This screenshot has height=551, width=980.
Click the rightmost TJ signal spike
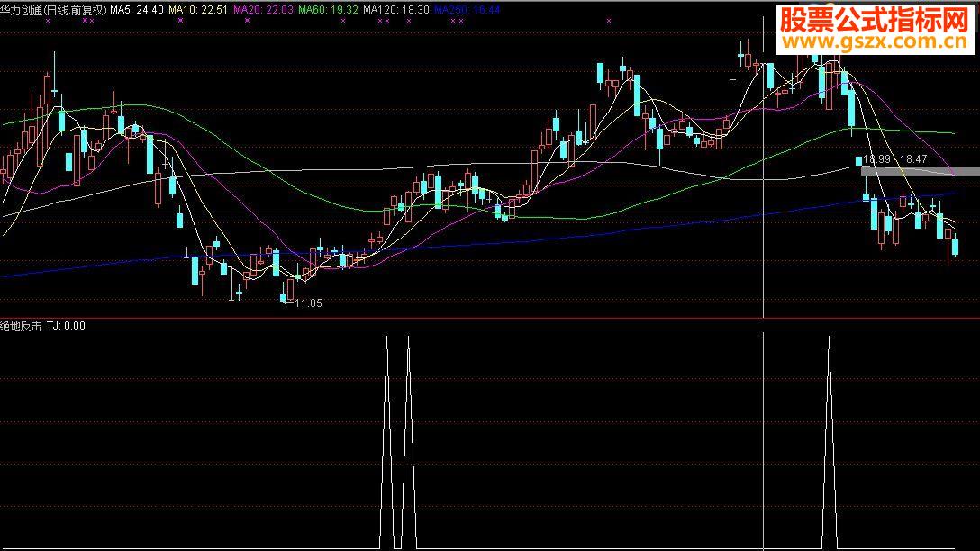coord(830,442)
